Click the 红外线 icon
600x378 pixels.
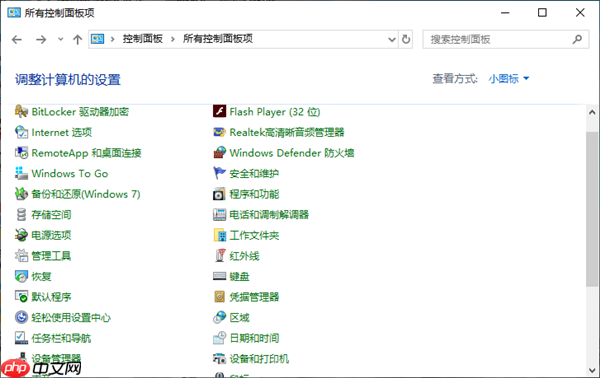pos(219,256)
